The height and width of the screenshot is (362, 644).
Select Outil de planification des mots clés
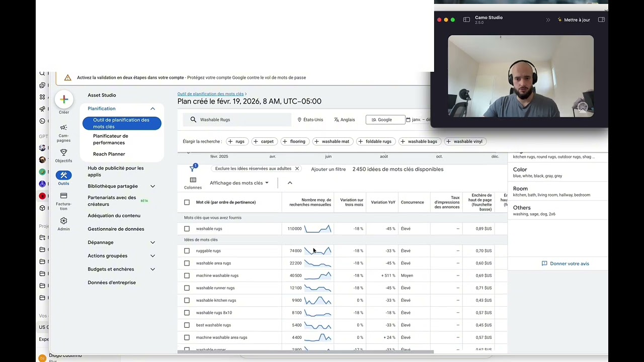122,123
